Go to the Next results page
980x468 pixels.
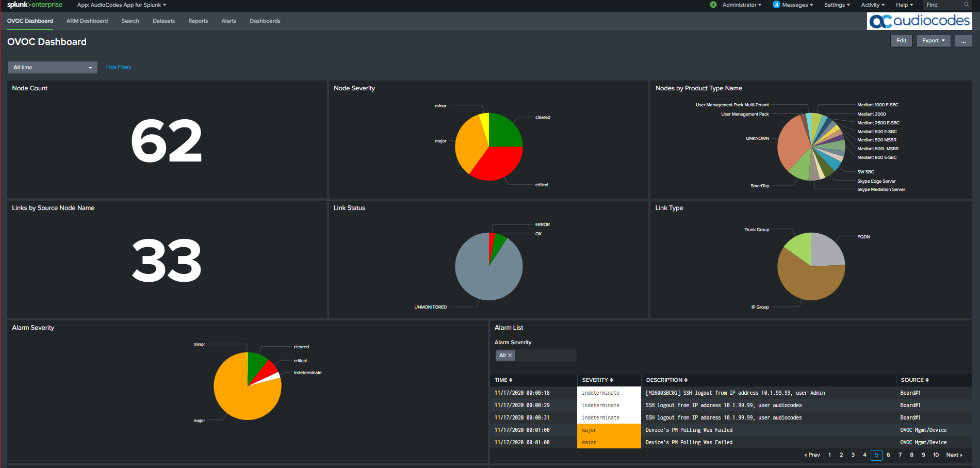[954, 455]
